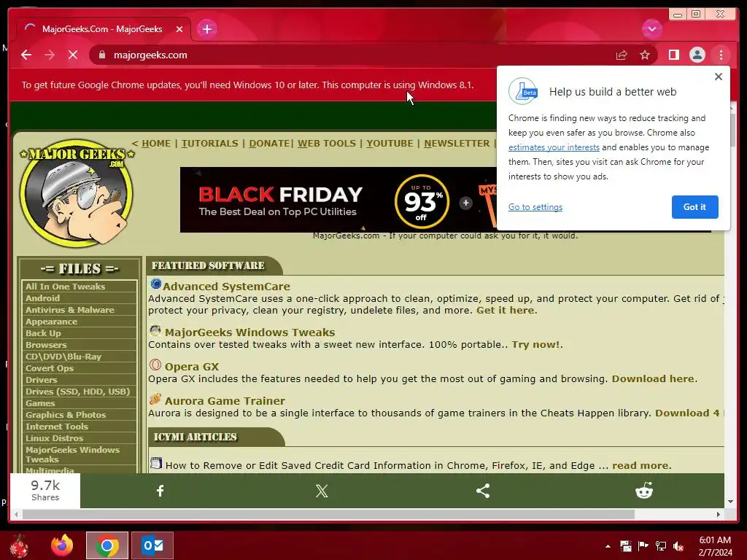Open the HOME menu link
747x560 pixels.
click(x=156, y=144)
